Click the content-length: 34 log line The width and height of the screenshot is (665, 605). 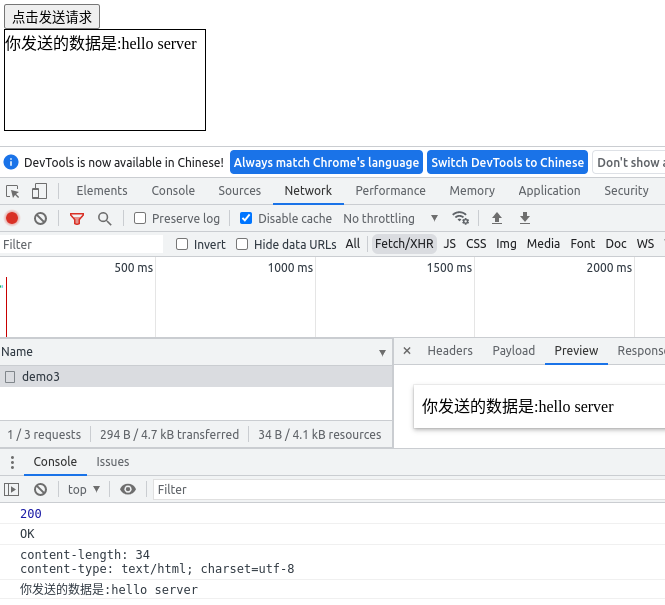pos(85,555)
